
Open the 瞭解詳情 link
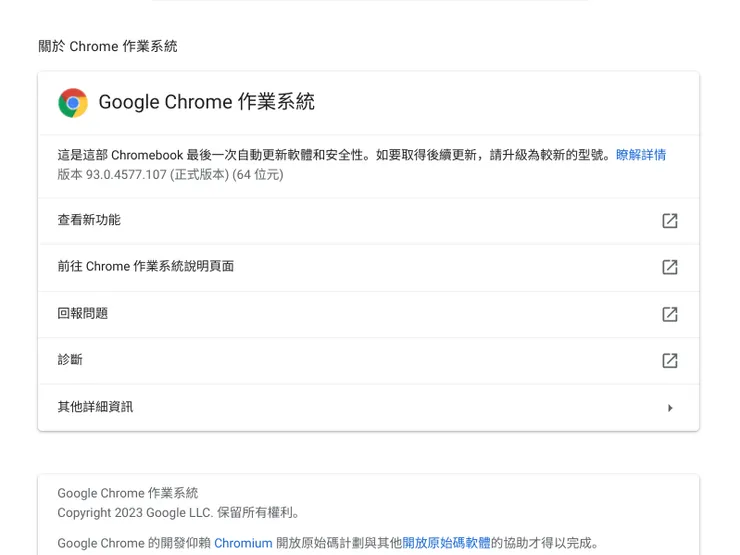640,155
